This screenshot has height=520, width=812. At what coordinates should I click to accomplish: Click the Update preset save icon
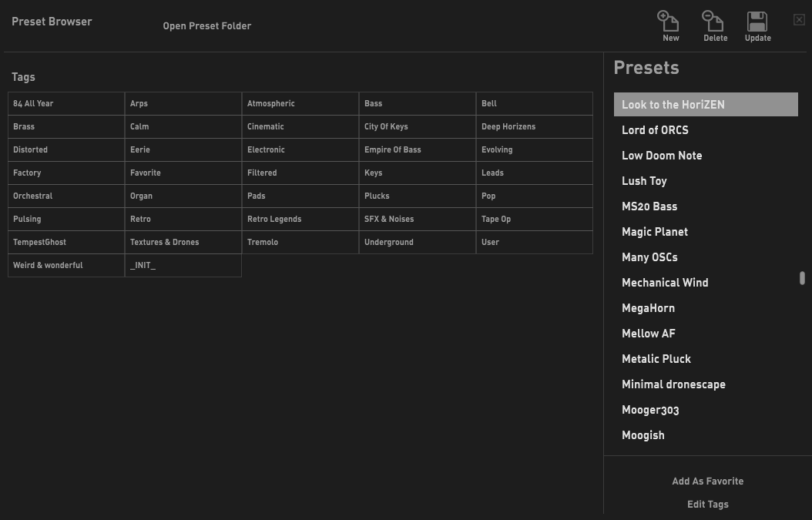pos(757,22)
